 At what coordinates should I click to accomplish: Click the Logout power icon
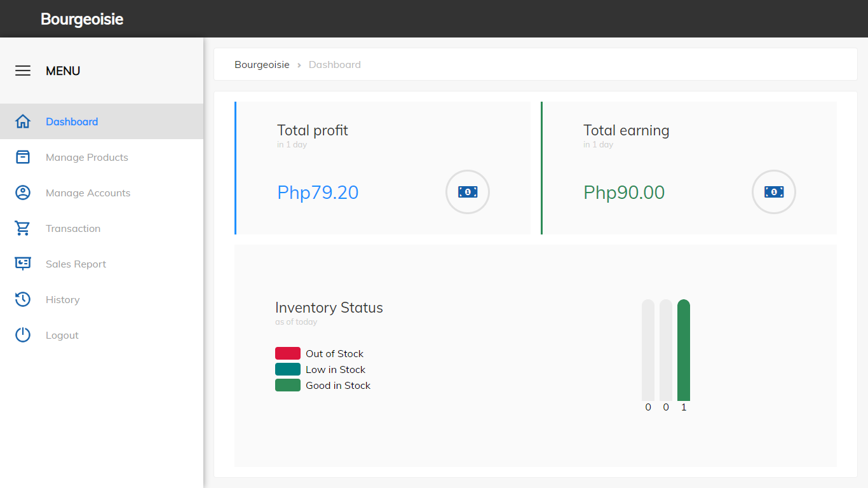[22, 335]
